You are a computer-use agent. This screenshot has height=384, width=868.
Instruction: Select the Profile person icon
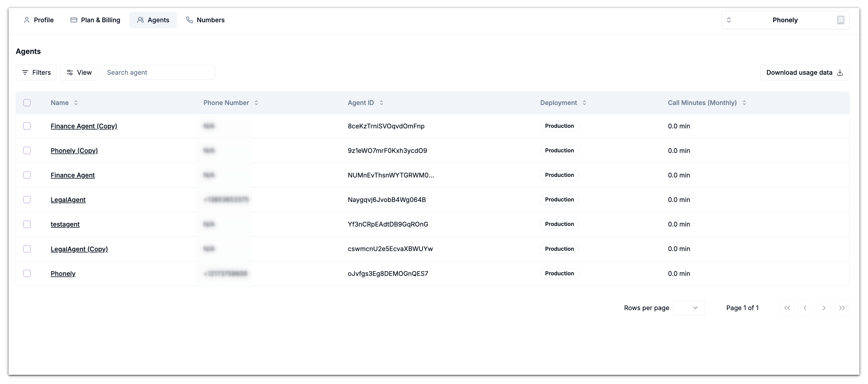pos(27,20)
